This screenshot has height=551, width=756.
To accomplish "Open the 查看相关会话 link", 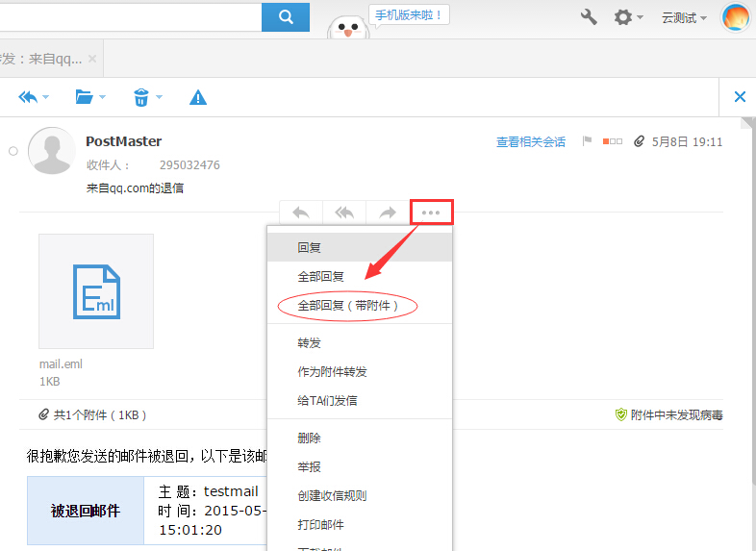I will coord(530,142).
